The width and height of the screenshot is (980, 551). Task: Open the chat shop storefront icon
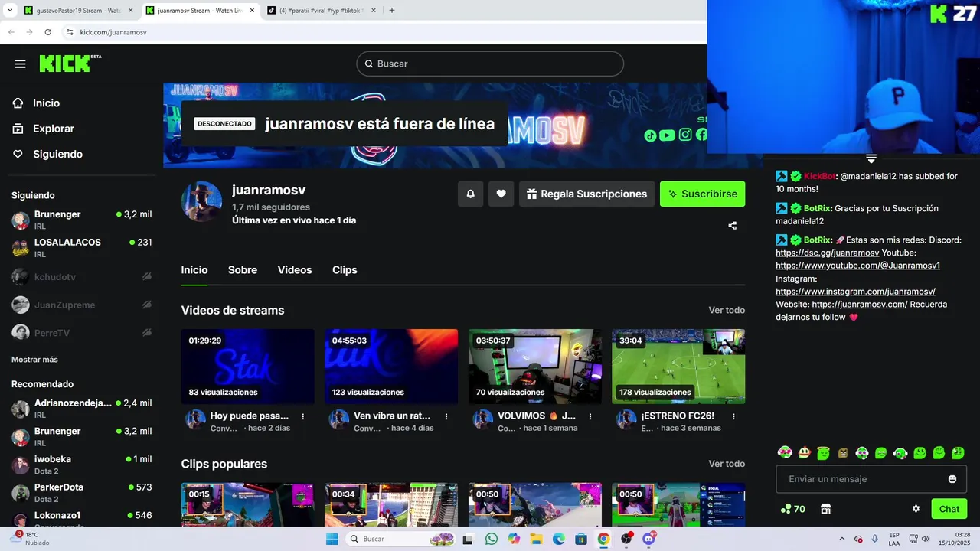(825, 509)
